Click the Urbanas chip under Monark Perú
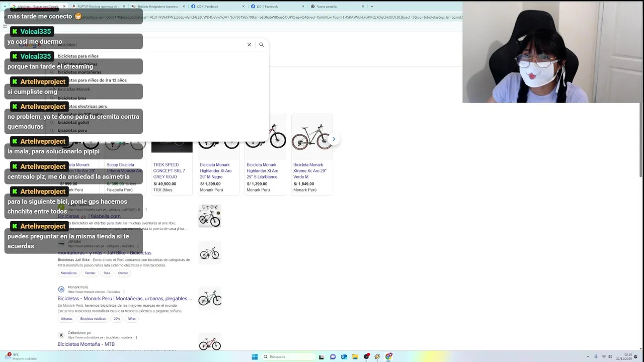 [67, 319]
